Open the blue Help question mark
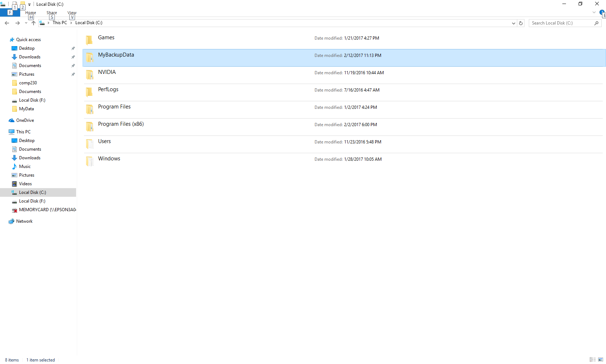 (602, 13)
